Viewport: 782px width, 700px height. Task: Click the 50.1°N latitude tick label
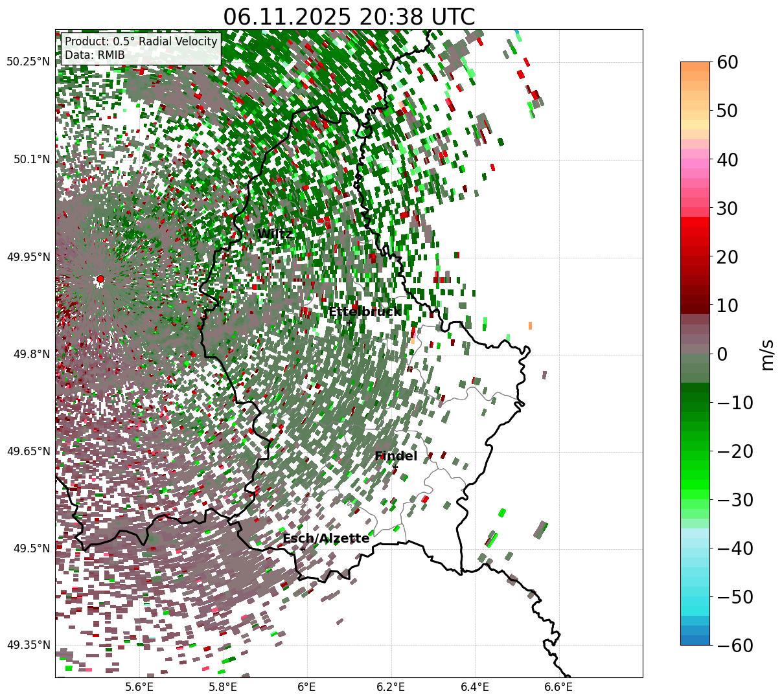(31, 159)
